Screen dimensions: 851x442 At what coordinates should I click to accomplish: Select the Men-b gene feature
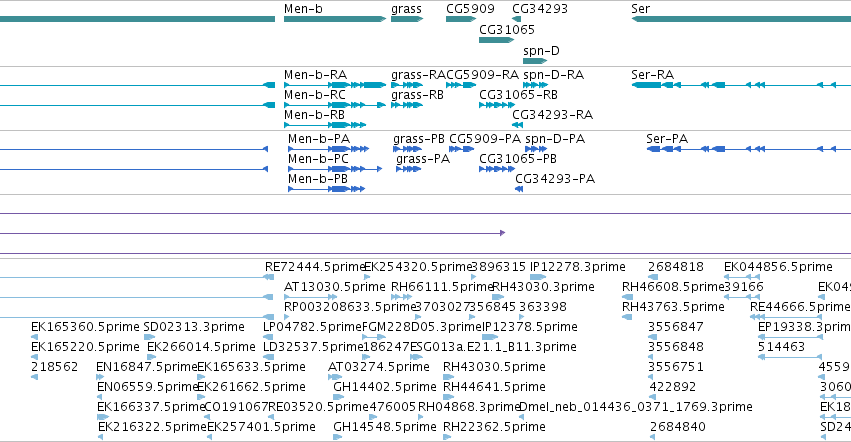335,19
